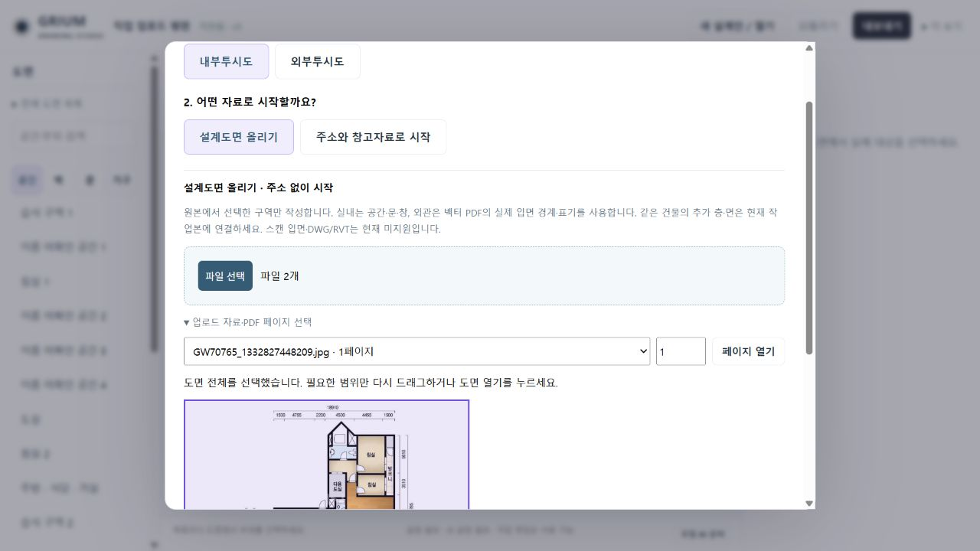Click the dialog scrollbar down arrow
980x551 pixels.
coord(809,504)
